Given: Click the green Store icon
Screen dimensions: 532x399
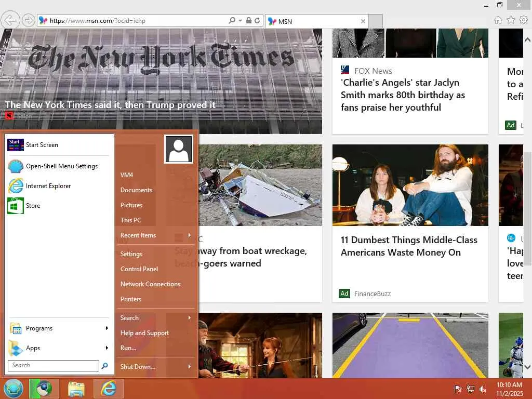Looking at the screenshot, I should (x=16, y=206).
